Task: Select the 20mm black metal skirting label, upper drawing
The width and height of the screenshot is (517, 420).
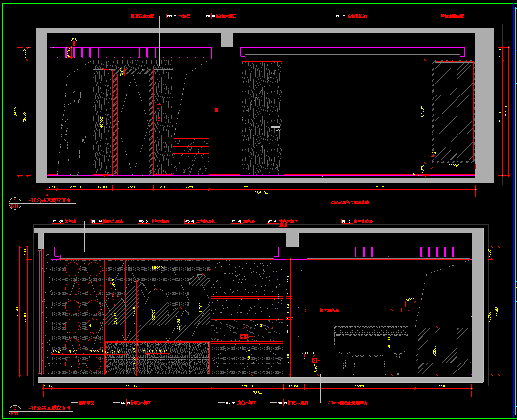Action: click(350, 202)
